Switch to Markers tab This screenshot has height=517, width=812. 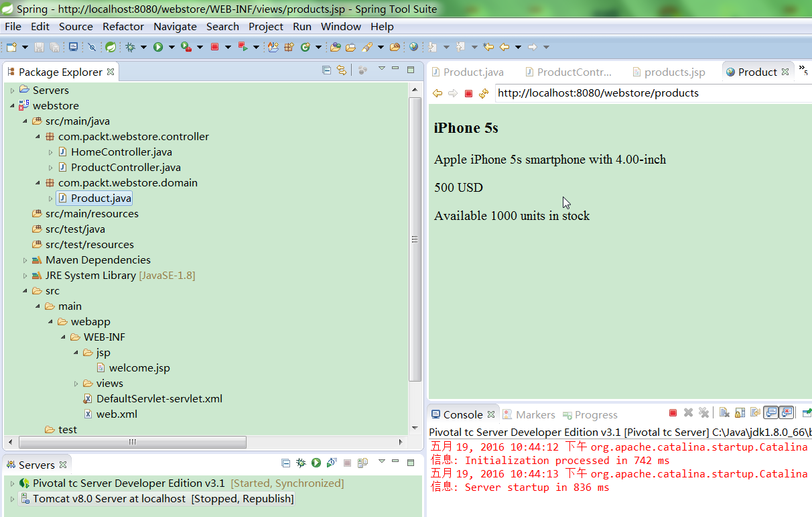point(529,414)
